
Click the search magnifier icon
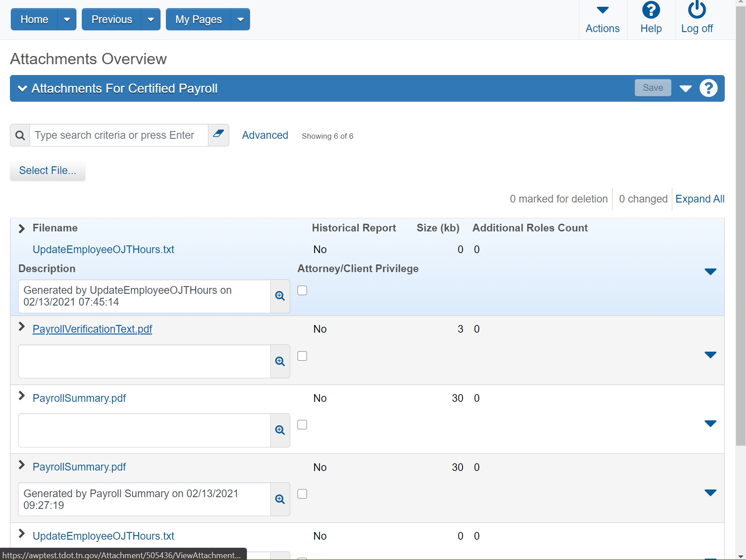[x=20, y=135]
